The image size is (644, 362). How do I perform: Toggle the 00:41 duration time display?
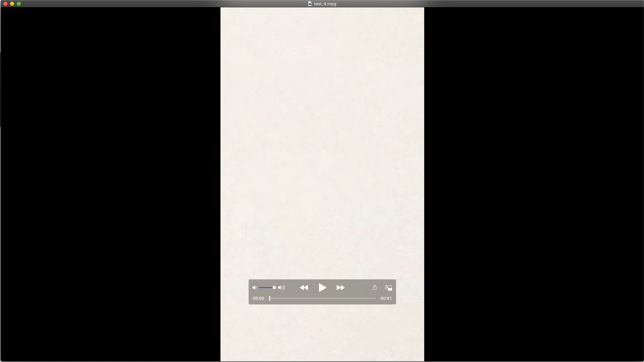386,298
